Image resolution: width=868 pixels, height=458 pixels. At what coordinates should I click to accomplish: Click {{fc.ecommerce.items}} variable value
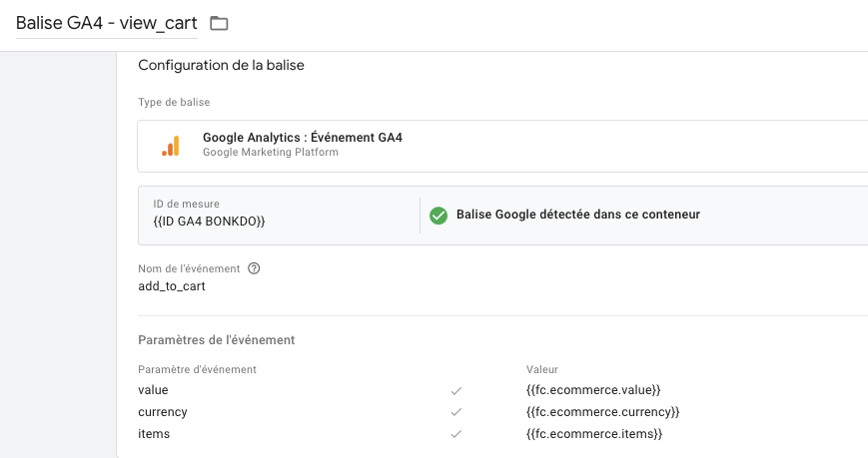point(594,434)
